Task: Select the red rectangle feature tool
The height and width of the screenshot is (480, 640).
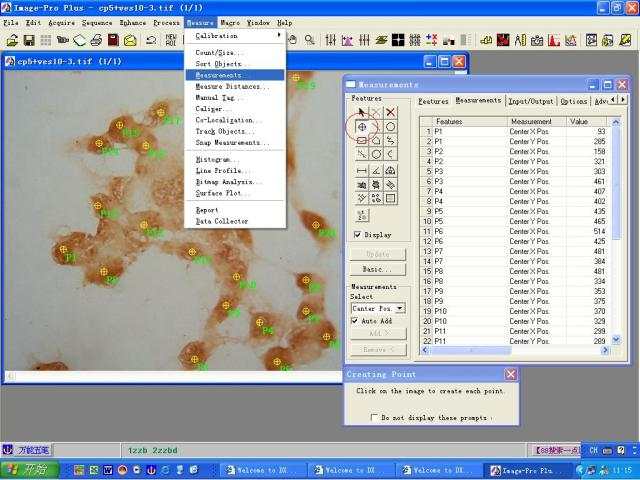Action: 361,141
